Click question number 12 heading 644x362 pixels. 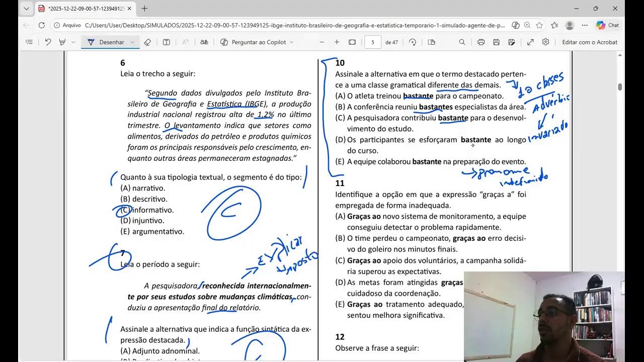point(340,337)
